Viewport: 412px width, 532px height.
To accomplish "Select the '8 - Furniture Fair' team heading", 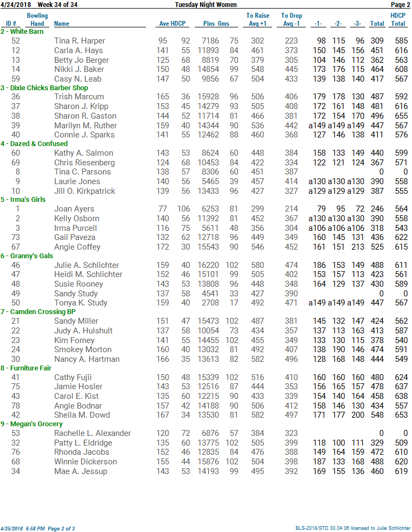I will pos(26,368).
